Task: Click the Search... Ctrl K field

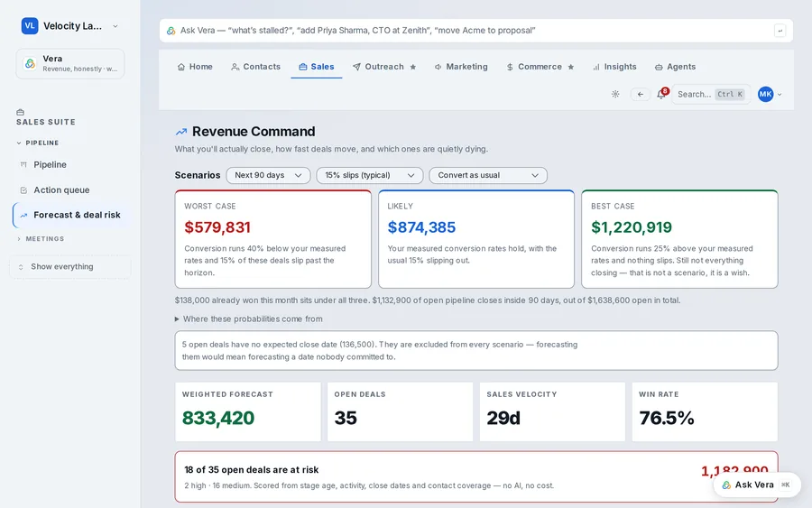Action: coord(711,94)
